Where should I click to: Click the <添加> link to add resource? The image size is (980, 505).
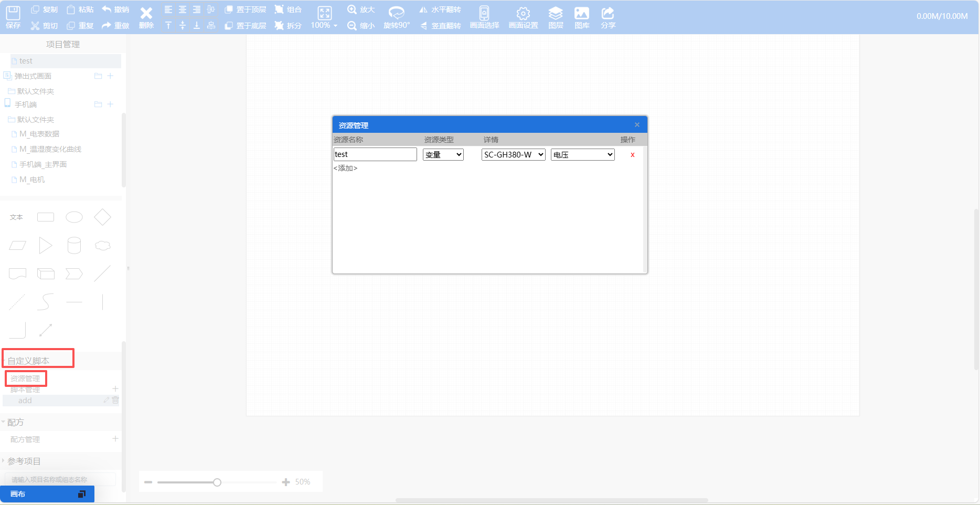[x=345, y=168]
